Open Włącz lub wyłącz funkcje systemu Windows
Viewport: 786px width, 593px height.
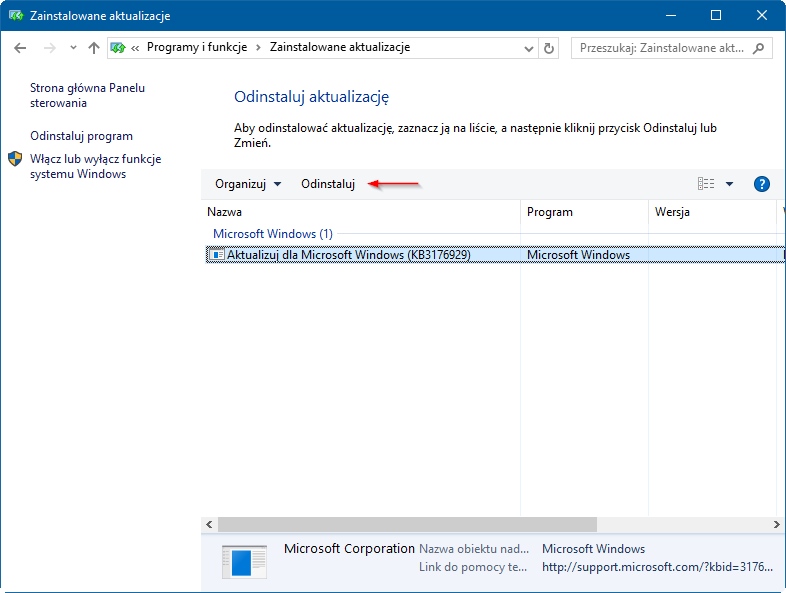tap(95, 166)
